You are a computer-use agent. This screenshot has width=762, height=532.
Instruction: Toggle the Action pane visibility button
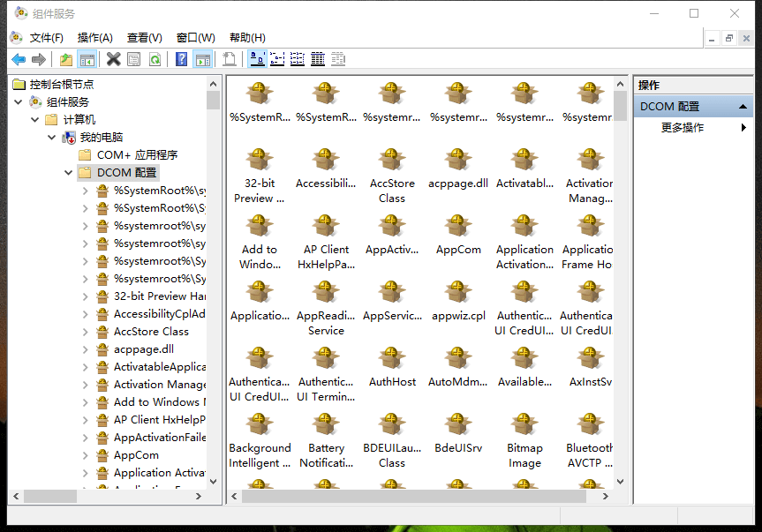coord(202,59)
